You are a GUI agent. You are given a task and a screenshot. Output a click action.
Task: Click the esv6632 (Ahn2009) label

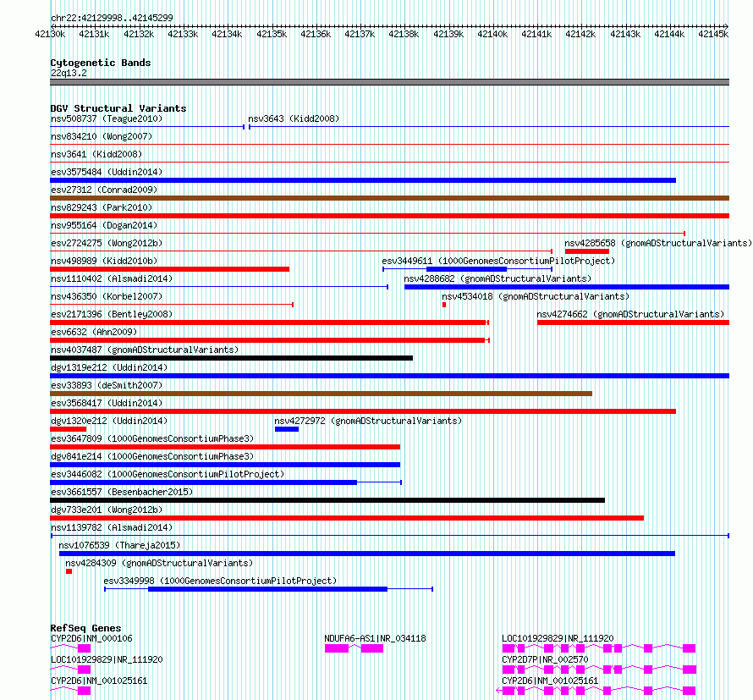94,332
